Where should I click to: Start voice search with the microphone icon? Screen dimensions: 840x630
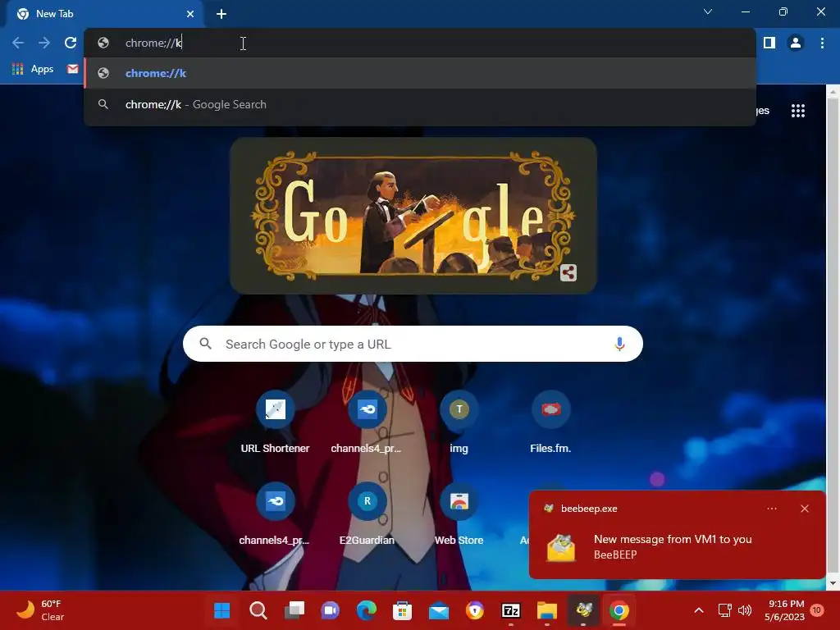click(619, 344)
